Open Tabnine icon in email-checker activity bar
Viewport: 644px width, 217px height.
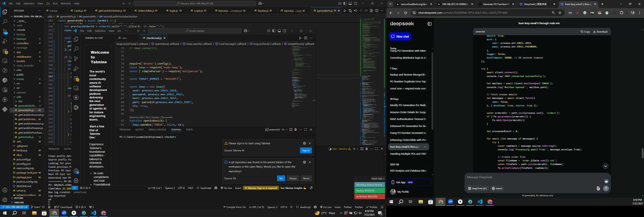click(x=76, y=108)
